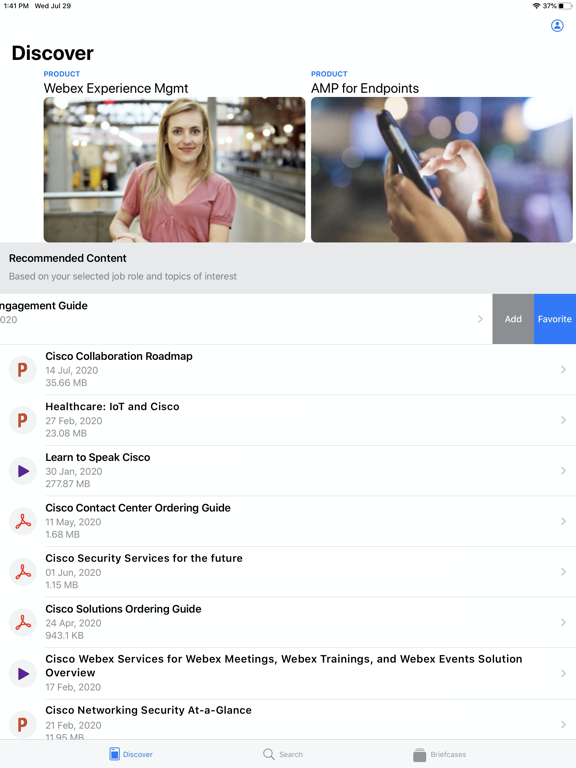
Task: Tap the Recommended Content section header
Action: pyautogui.click(x=68, y=258)
